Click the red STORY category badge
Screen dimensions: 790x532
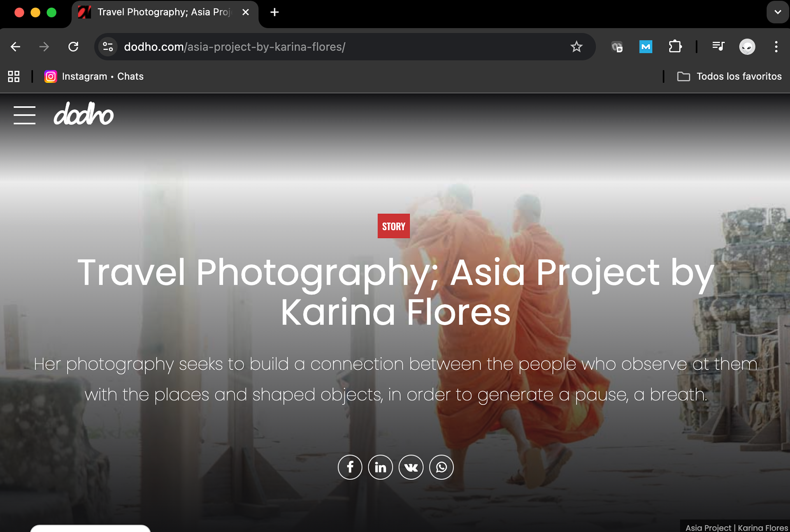[x=393, y=226]
